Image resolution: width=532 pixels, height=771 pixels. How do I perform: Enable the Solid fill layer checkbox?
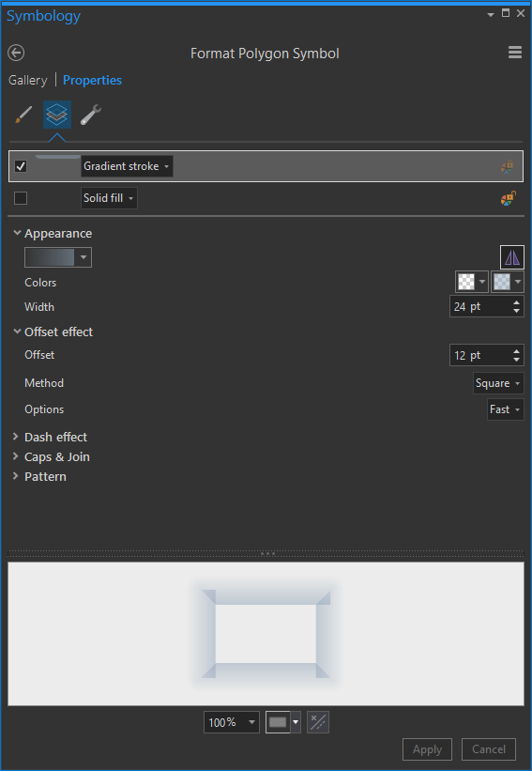coord(21,198)
